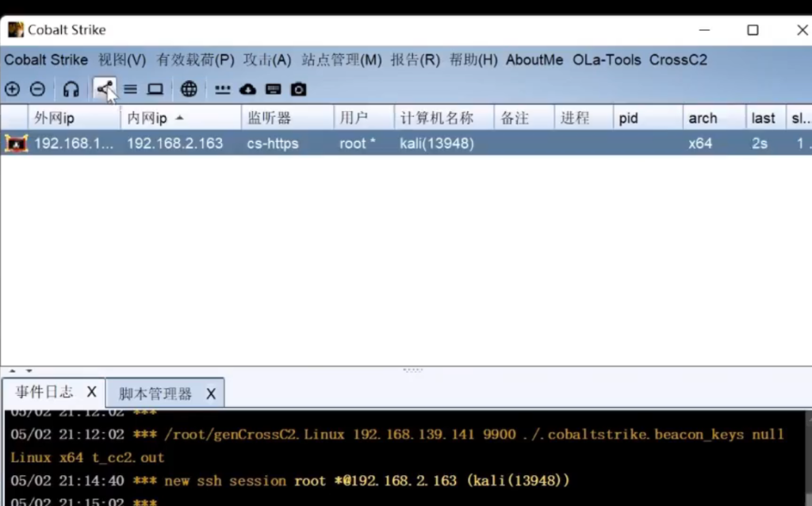
Task: Click the new ssh session log line
Action: (x=290, y=481)
